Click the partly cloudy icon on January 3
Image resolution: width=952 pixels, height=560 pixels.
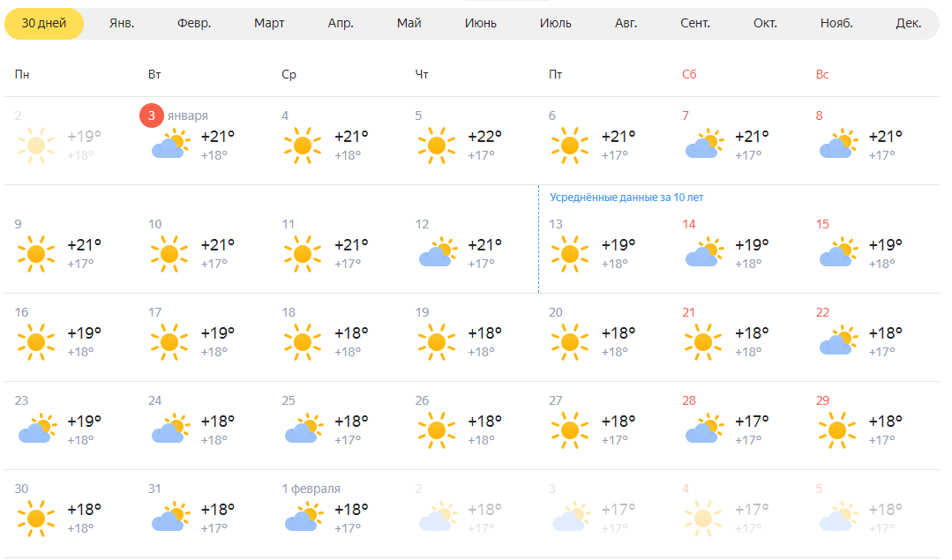(169, 146)
